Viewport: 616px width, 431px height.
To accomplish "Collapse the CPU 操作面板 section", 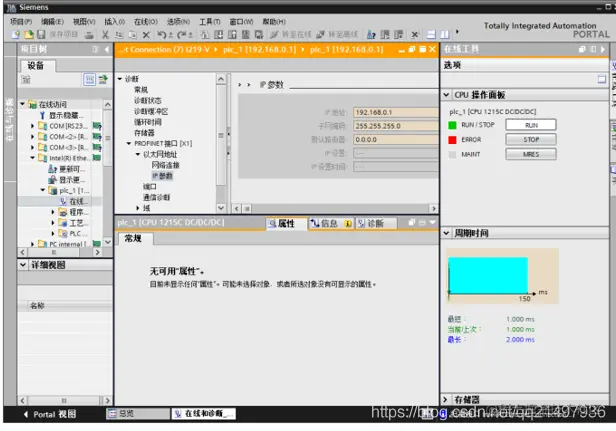I will [446, 95].
